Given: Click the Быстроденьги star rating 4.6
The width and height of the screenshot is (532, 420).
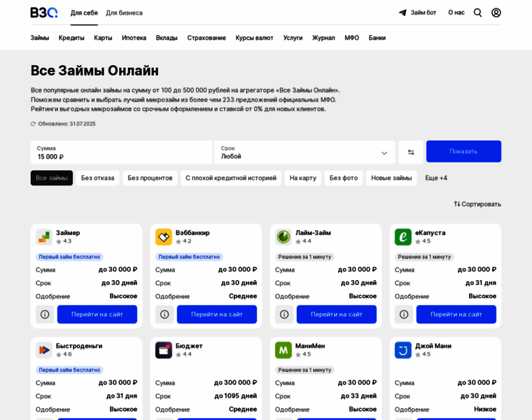Looking at the screenshot, I should coord(64,354).
